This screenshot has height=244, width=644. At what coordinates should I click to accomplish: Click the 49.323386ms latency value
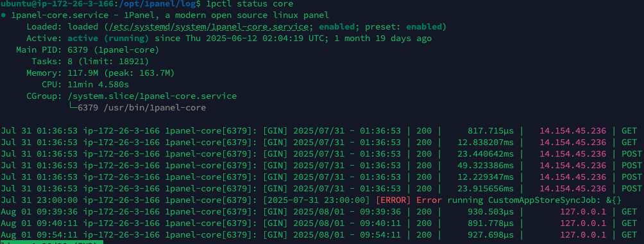coord(486,166)
